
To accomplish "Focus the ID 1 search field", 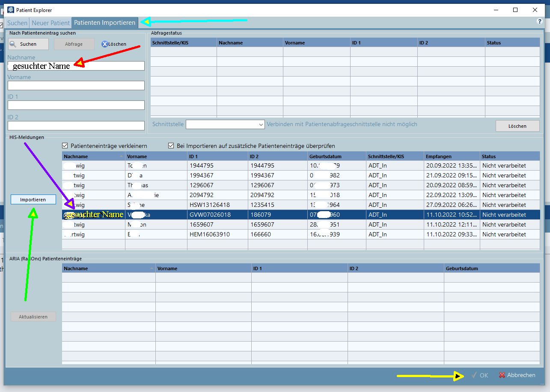I will [x=76, y=105].
